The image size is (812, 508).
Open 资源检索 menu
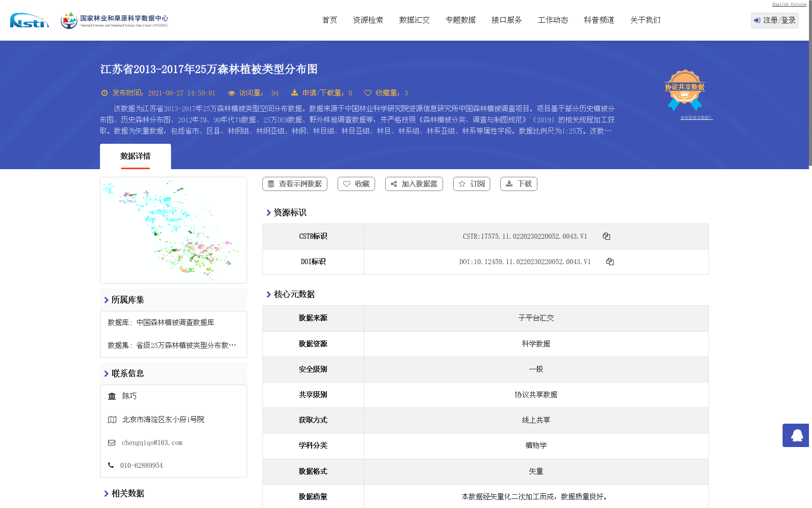[x=368, y=20]
